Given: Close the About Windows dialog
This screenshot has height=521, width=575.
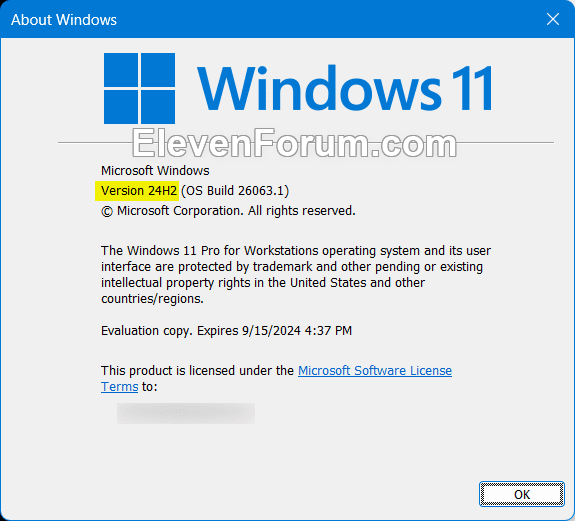Looking at the screenshot, I should click(x=553, y=19).
